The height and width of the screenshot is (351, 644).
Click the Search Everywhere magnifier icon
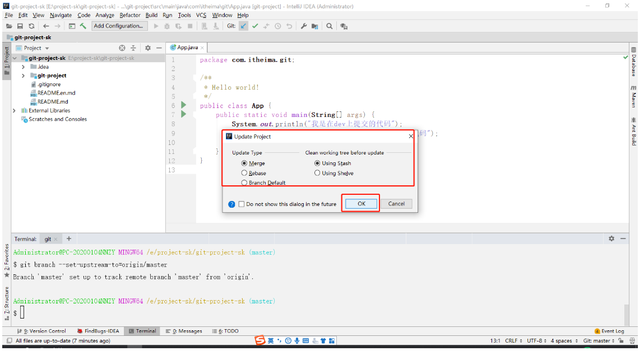pyautogui.click(x=330, y=26)
